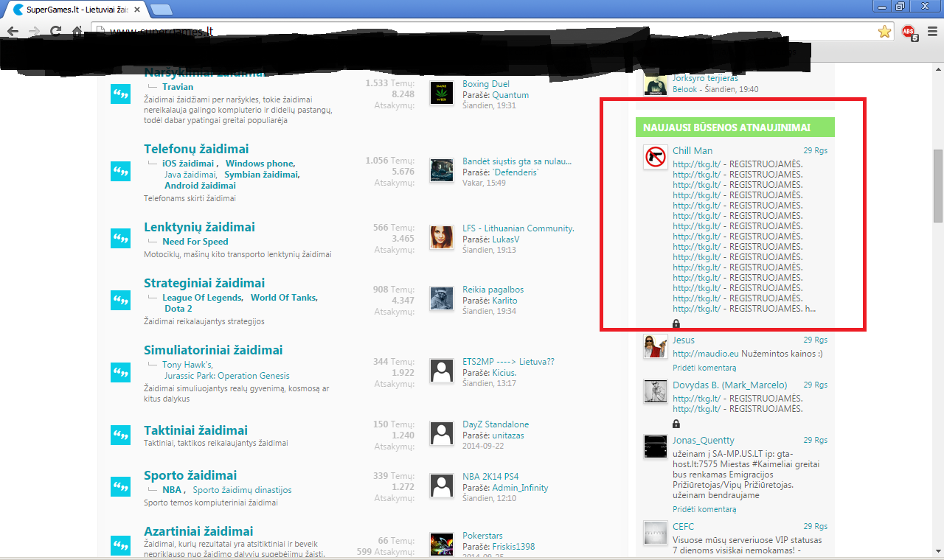Open the Android žaidimai subforum
This screenshot has height=560, width=944.
coord(200,186)
